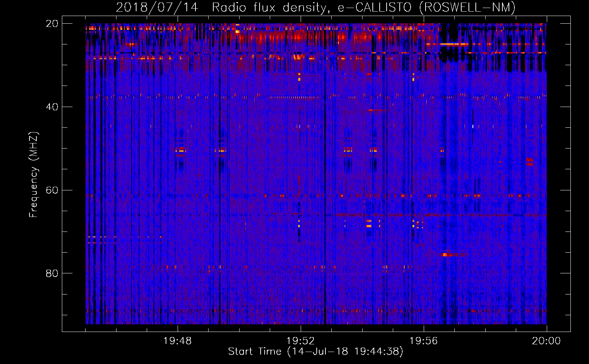Click the '19:56' time tick label
589x364 pixels.
(424, 341)
